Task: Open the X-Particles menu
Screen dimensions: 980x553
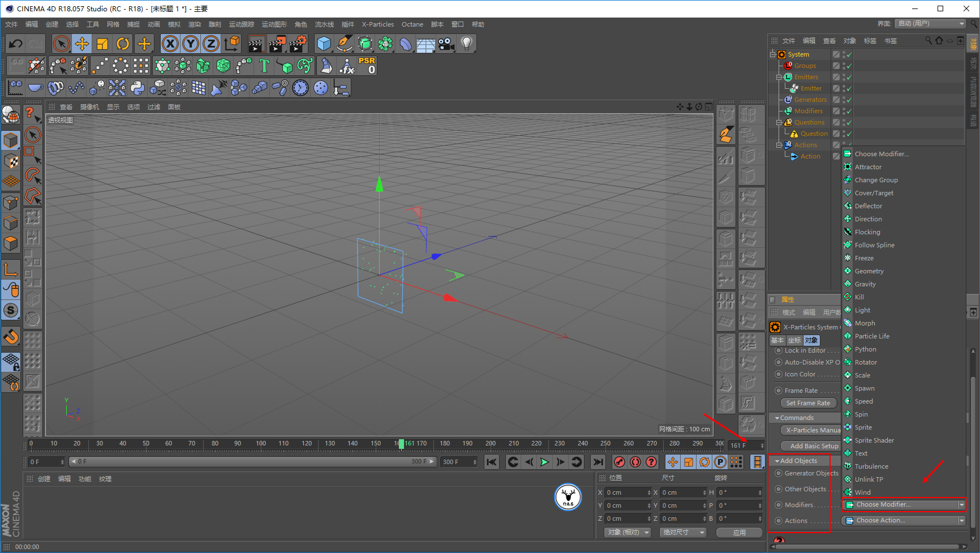Action: [378, 24]
